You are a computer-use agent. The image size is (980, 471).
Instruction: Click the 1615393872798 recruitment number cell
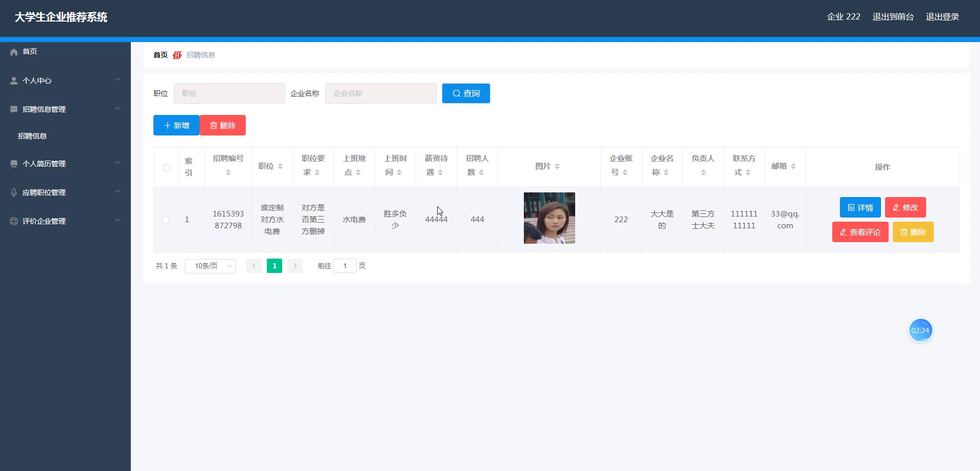pos(228,220)
